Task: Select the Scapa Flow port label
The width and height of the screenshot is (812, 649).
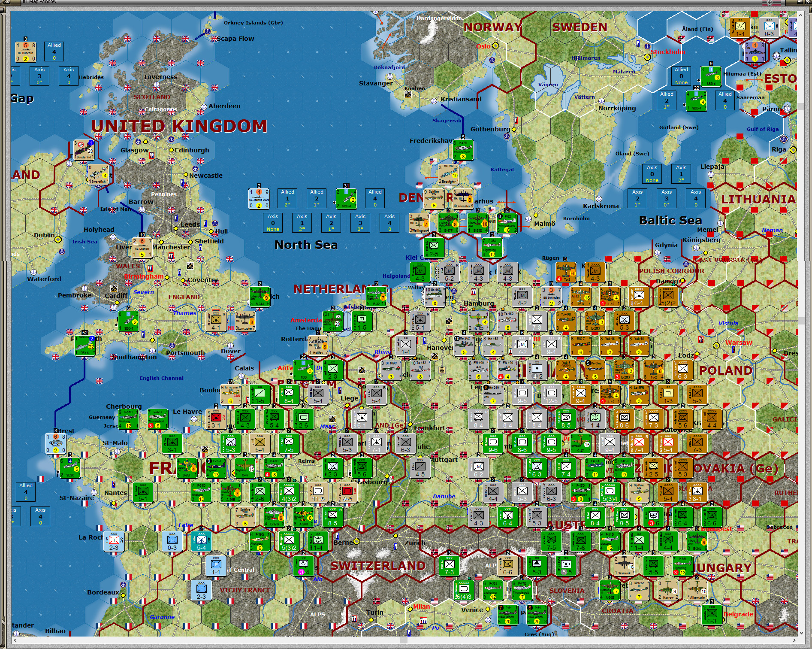Action: click(x=235, y=39)
